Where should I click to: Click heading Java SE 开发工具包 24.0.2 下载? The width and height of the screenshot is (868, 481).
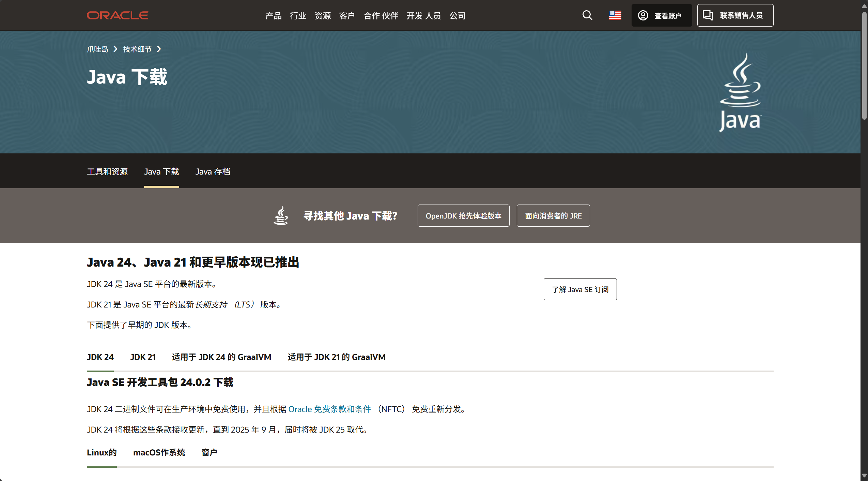[x=160, y=382]
